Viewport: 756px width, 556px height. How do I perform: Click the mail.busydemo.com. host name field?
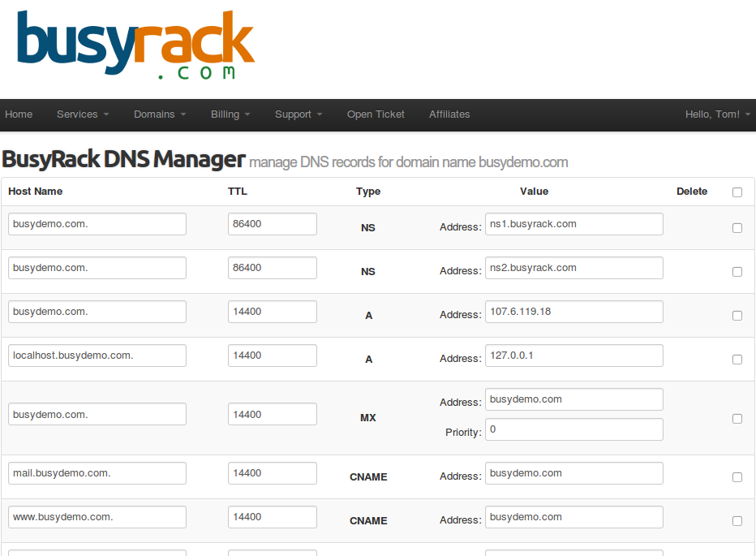[97, 473]
